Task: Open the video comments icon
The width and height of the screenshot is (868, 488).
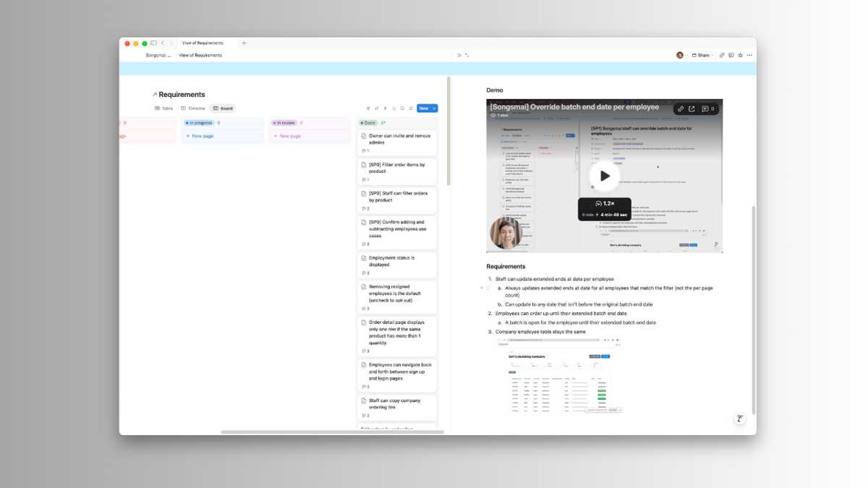Action: pyautogui.click(x=707, y=109)
